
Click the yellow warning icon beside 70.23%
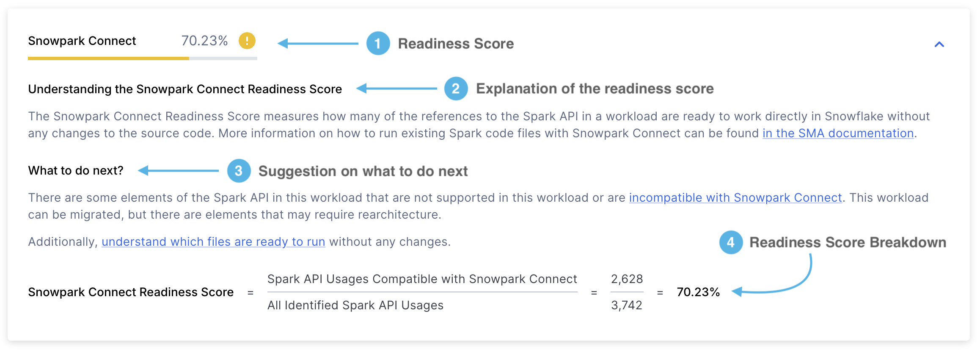pos(247,42)
